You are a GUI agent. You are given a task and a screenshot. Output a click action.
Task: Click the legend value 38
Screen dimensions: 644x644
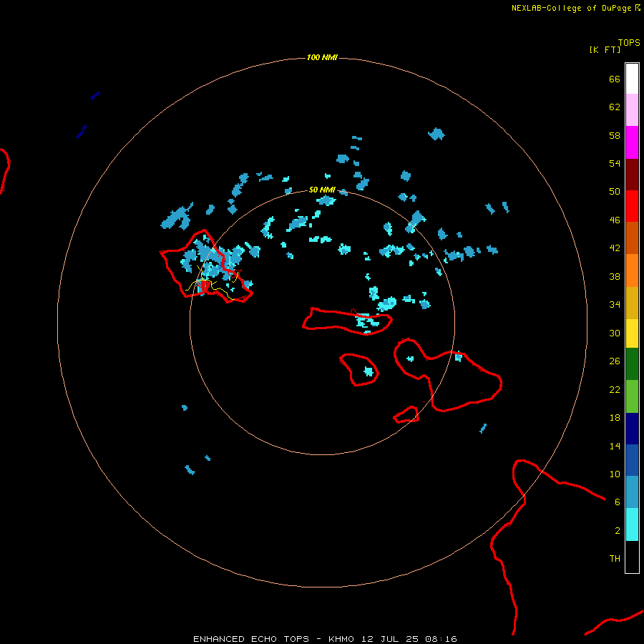pos(615,276)
